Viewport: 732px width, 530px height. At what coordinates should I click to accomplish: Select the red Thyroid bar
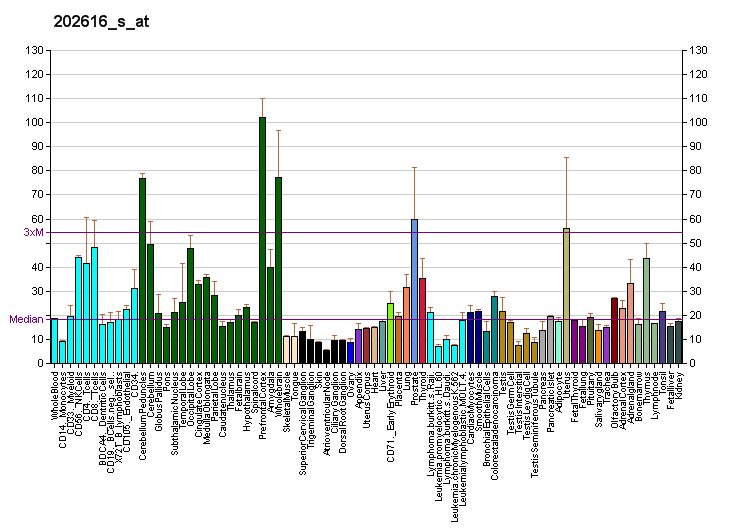[422, 321]
